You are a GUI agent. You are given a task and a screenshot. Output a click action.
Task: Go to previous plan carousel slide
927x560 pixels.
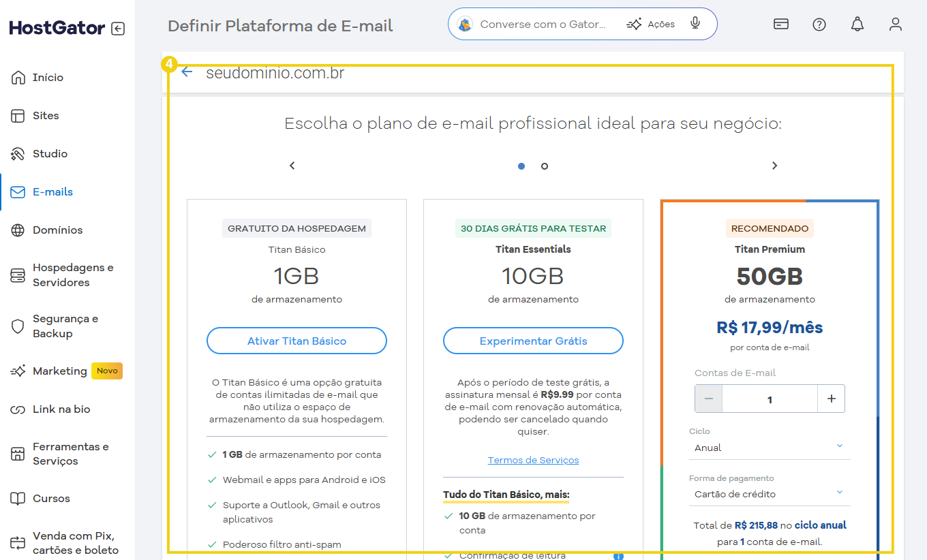292,166
